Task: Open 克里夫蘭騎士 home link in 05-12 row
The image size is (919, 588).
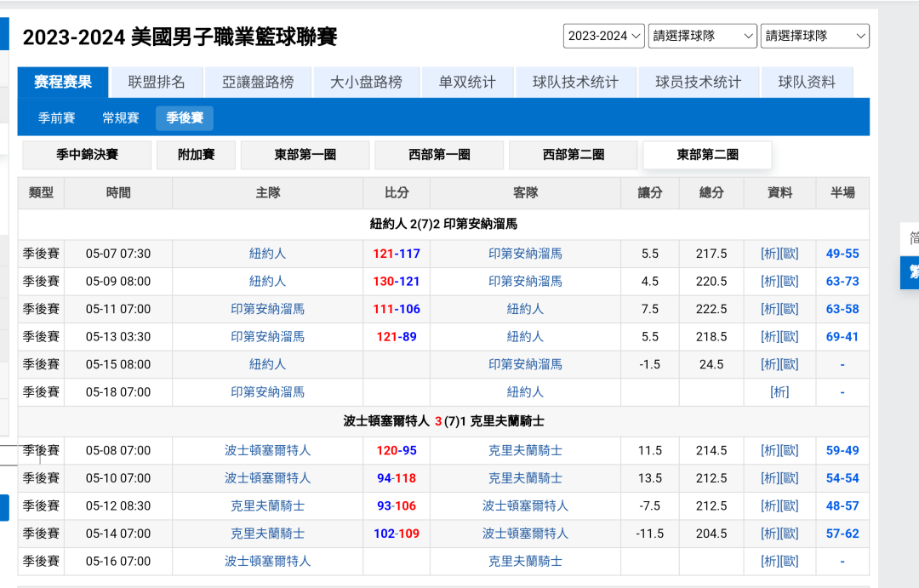Action: point(267,505)
